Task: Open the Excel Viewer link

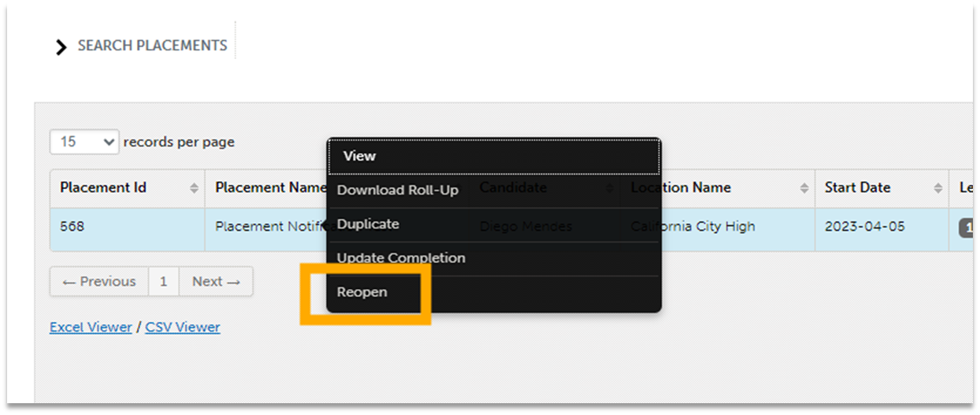Action: [x=91, y=327]
